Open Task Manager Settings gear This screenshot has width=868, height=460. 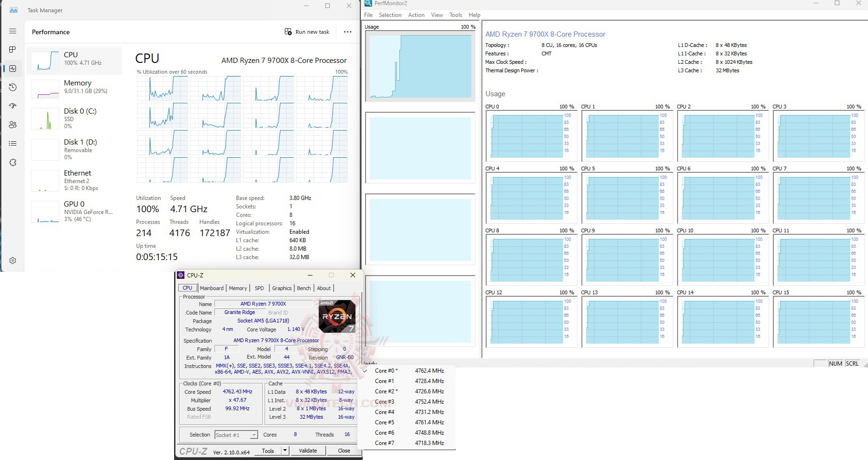[13, 261]
